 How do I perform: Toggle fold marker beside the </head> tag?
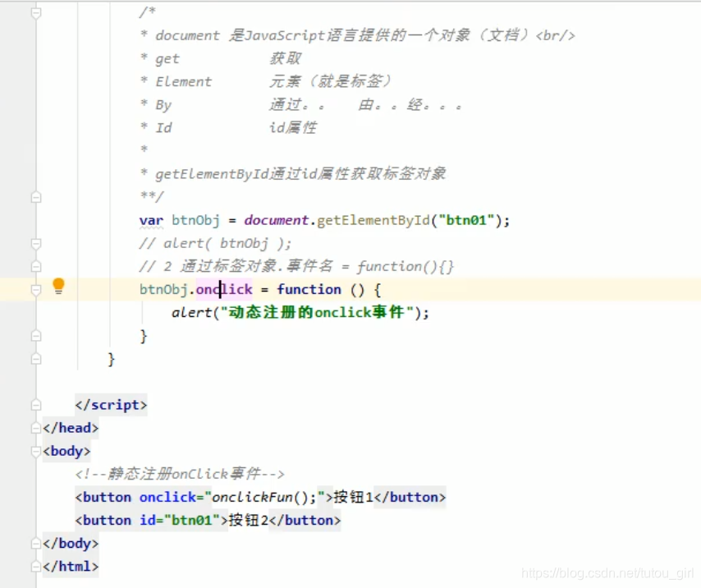(x=36, y=428)
